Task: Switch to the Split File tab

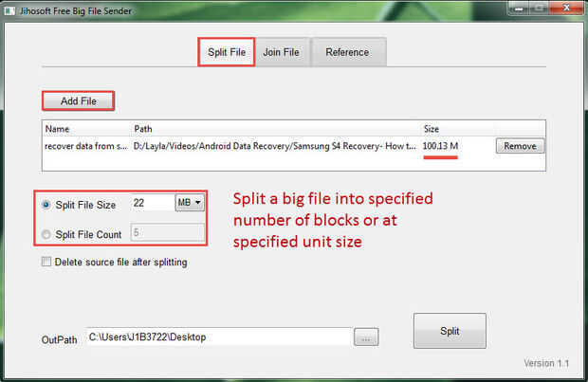Action: click(227, 52)
